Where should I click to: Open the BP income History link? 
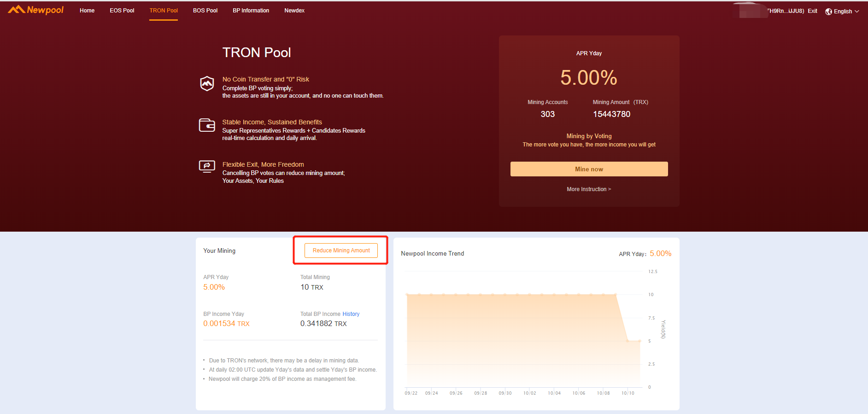click(x=351, y=314)
